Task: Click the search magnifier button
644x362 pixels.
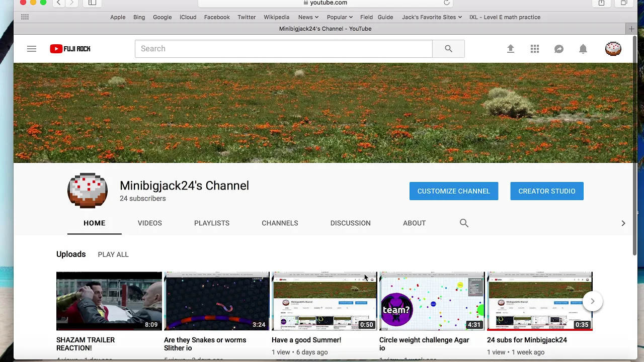Action: (x=448, y=49)
